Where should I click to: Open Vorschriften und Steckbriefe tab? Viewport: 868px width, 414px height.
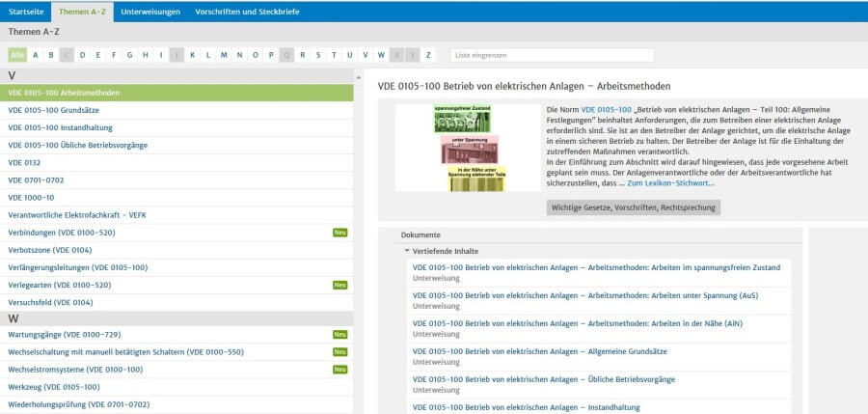click(247, 12)
